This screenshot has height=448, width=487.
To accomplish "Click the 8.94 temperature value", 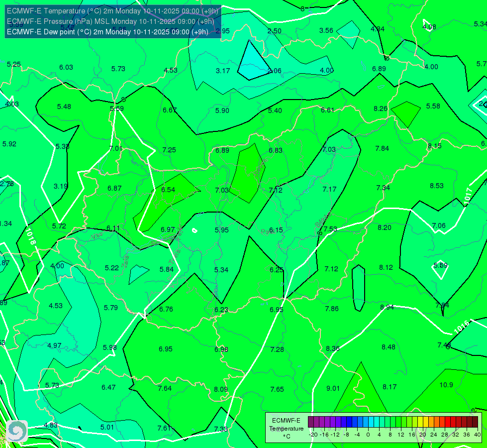I will [387, 307].
